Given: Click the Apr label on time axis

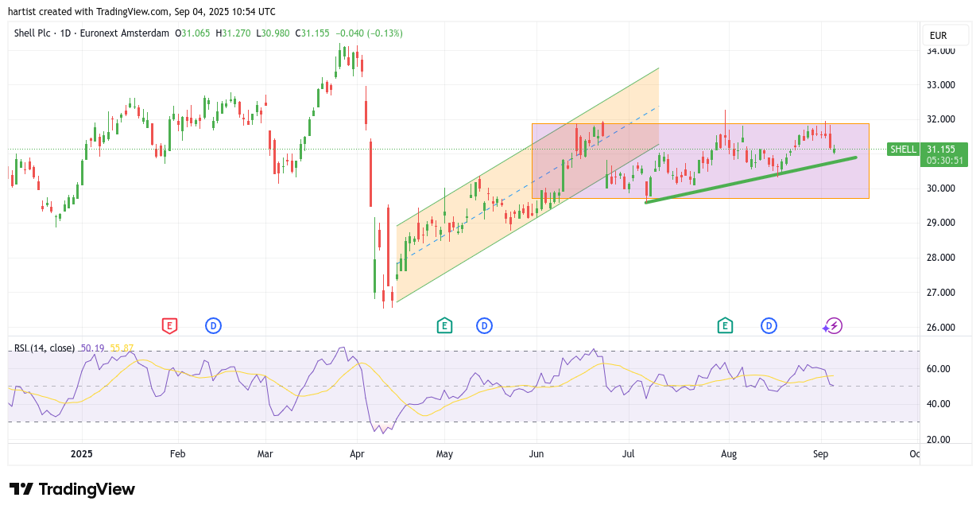Looking at the screenshot, I should pyautogui.click(x=357, y=454).
